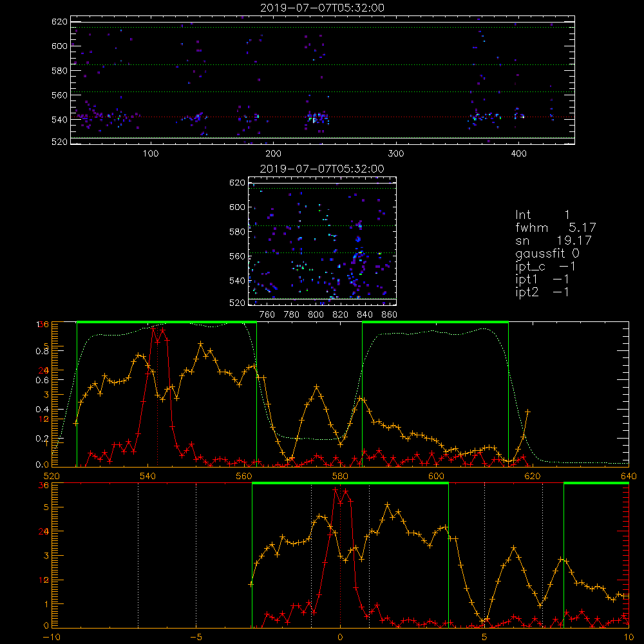This screenshot has height=644, width=644.
Task: Click x-axis label 780 on middle plot
Action: click(292, 315)
